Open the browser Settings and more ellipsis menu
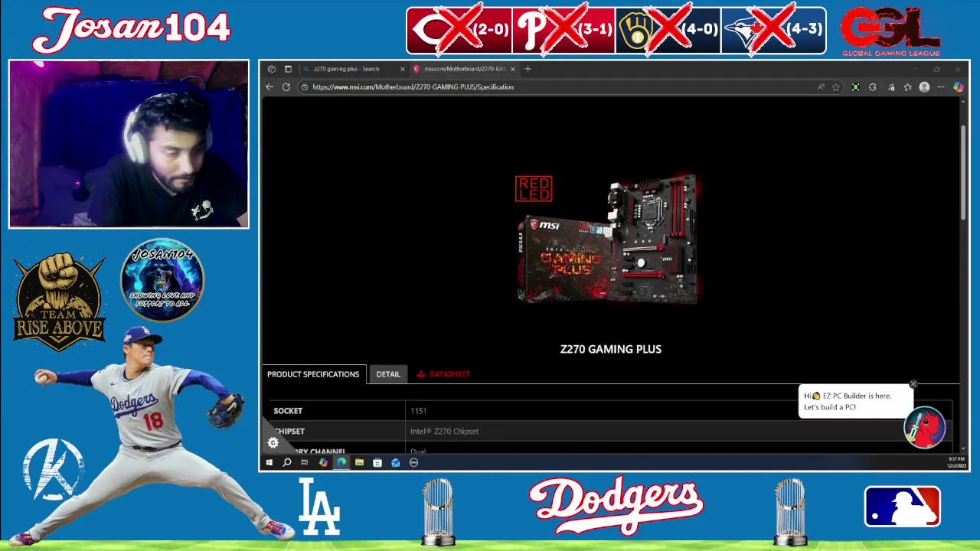The width and height of the screenshot is (980, 551). pyautogui.click(x=941, y=87)
